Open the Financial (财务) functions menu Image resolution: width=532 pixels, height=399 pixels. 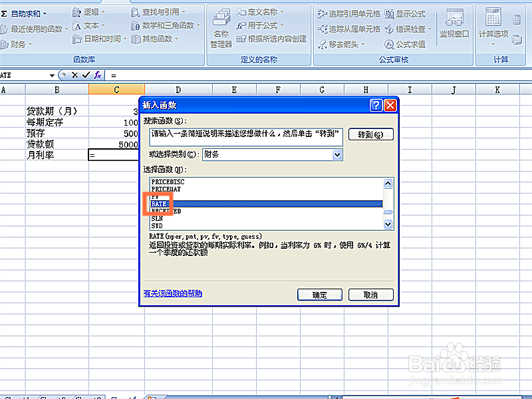coord(16,44)
